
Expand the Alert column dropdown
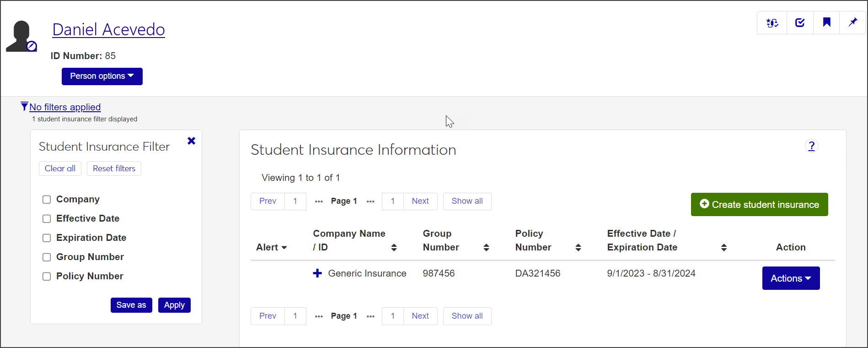pos(272,247)
